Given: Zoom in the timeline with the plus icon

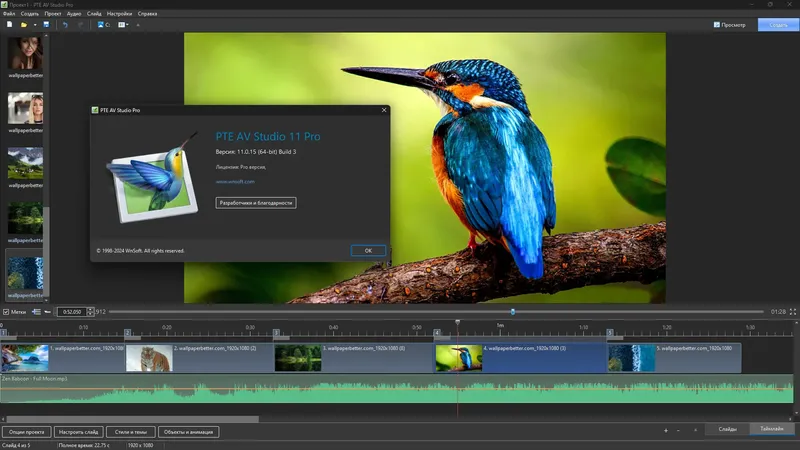Looking at the screenshot, I should 665,431.
